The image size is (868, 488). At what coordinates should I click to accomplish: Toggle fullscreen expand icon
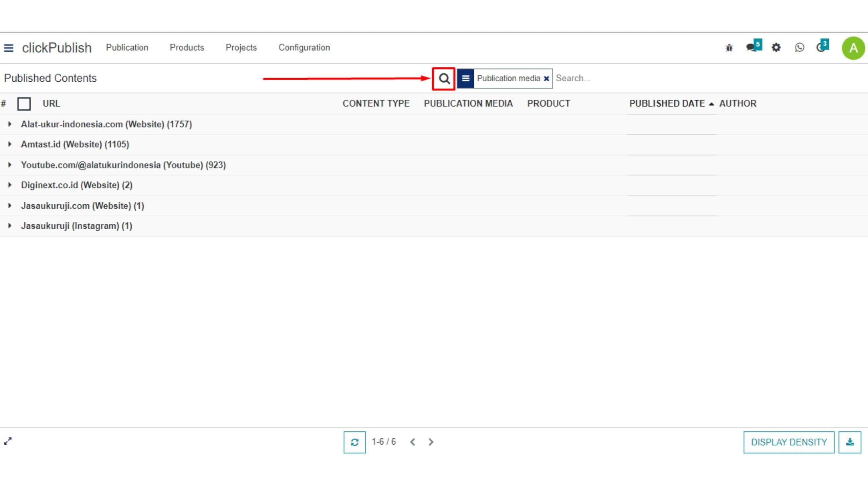(8, 441)
